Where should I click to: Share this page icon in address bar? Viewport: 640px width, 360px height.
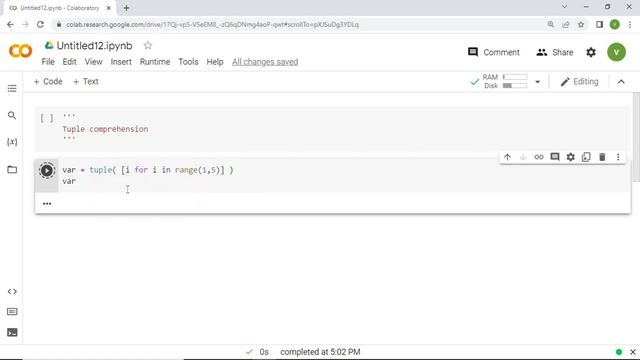pos(566,24)
